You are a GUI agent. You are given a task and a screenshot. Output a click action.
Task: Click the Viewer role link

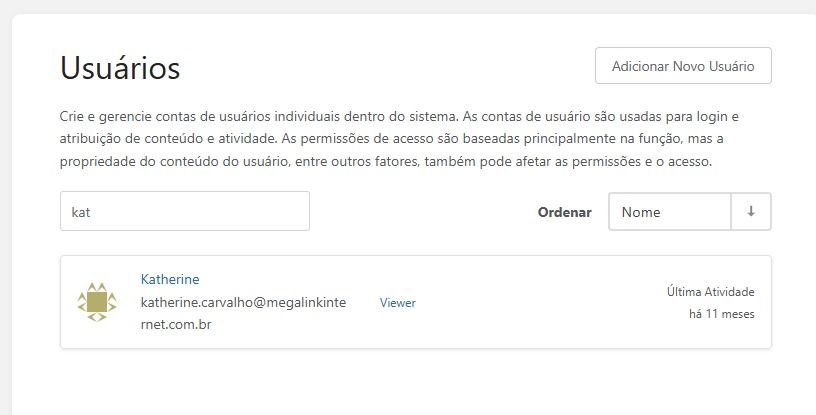(x=398, y=303)
